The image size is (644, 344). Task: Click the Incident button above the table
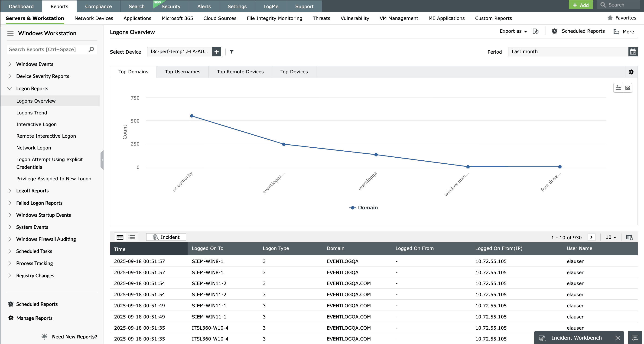[x=166, y=237]
